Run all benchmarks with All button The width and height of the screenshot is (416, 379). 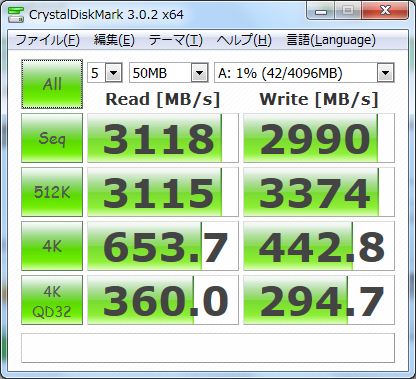[x=52, y=84]
